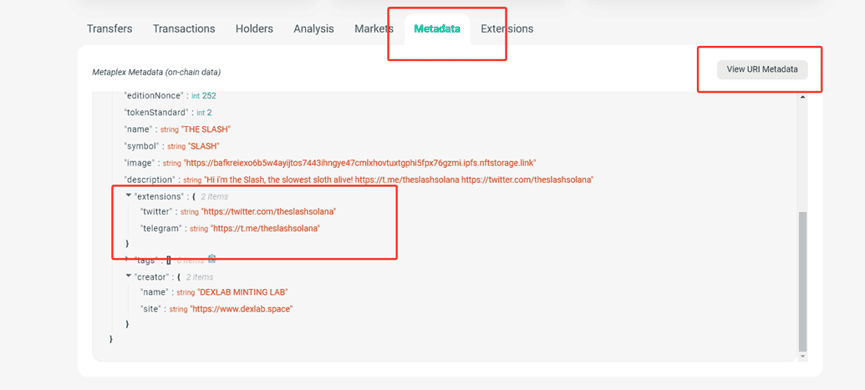
Task: Open the Transactions tab
Action: [184, 29]
